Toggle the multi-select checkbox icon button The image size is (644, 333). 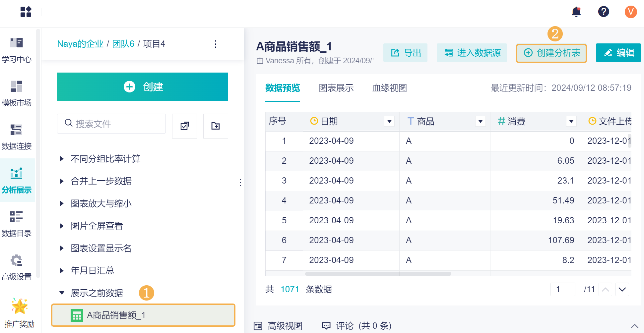coord(184,126)
